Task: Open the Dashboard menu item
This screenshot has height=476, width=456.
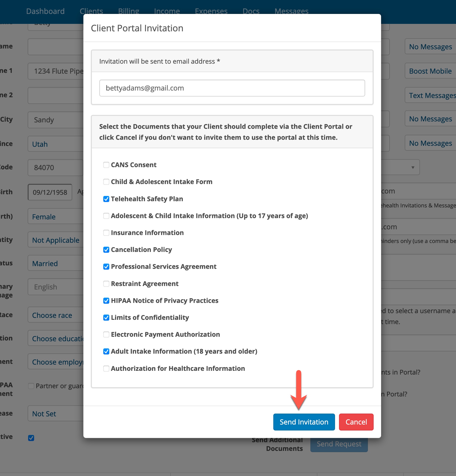Action: click(x=45, y=11)
